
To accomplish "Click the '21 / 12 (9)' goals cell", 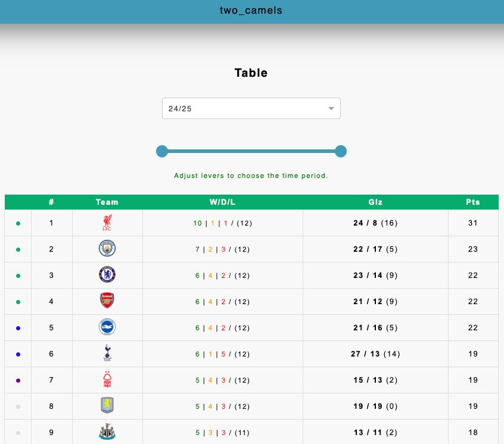I will (x=375, y=302).
